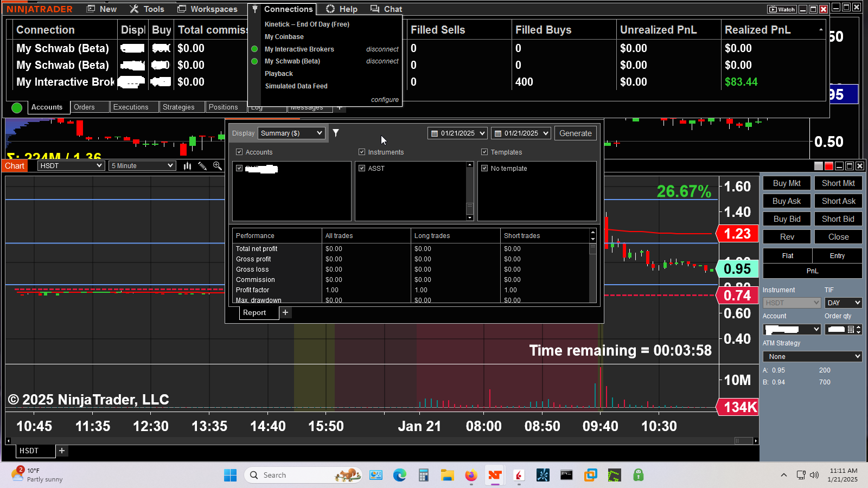Image resolution: width=868 pixels, height=488 pixels.
Task: Open the Tools menu
Action: [x=147, y=9]
